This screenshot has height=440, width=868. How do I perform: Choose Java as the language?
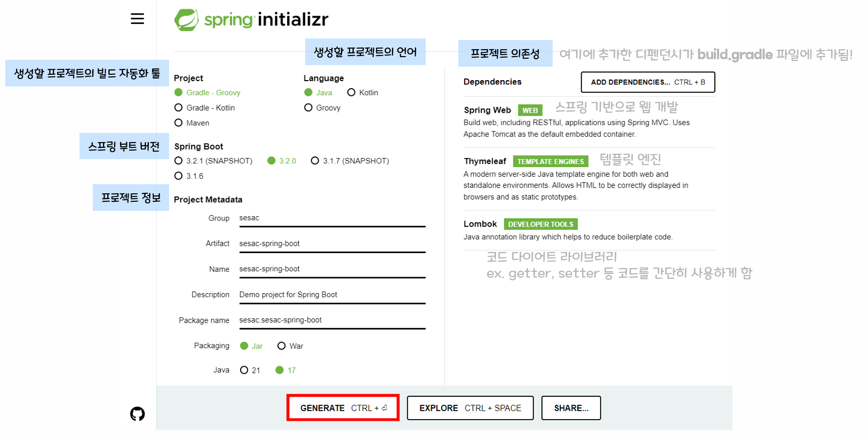pos(318,92)
